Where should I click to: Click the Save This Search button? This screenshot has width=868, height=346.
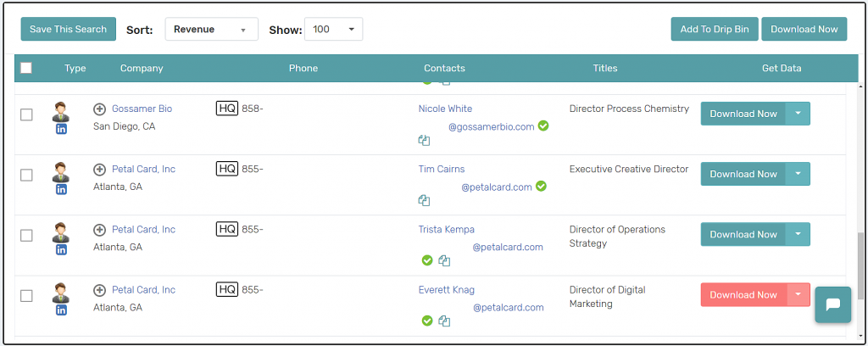[68, 29]
